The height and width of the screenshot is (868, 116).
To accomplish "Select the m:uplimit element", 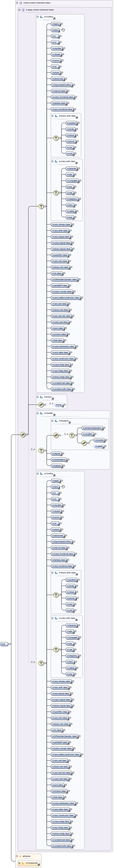I will [98, 447].
